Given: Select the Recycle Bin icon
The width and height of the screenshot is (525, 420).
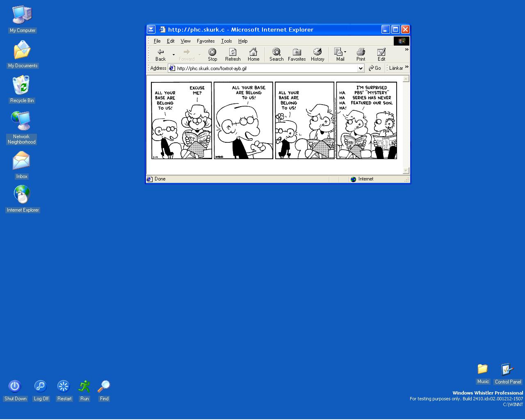Looking at the screenshot, I should (x=22, y=89).
